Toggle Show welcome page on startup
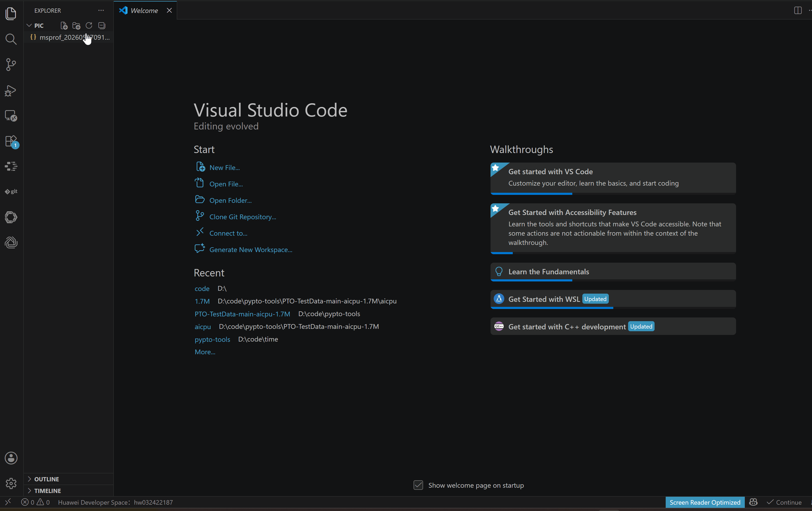Image resolution: width=812 pixels, height=511 pixels. click(419, 485)
